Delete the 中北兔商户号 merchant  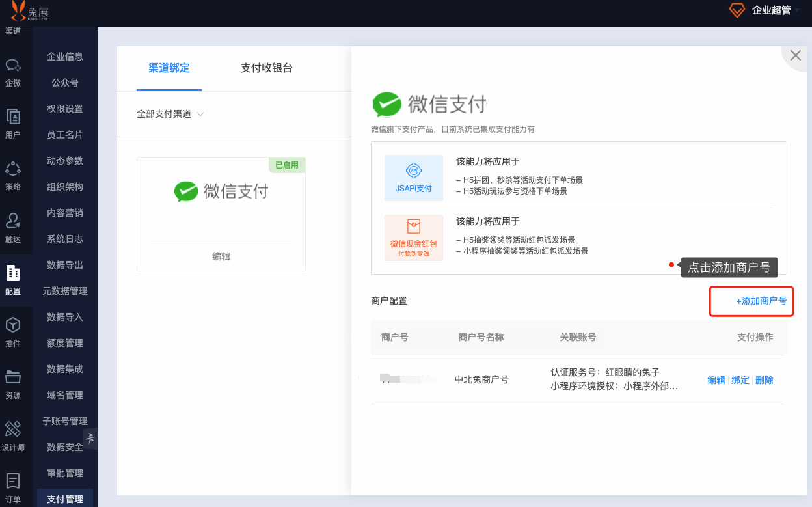[765, 380]
